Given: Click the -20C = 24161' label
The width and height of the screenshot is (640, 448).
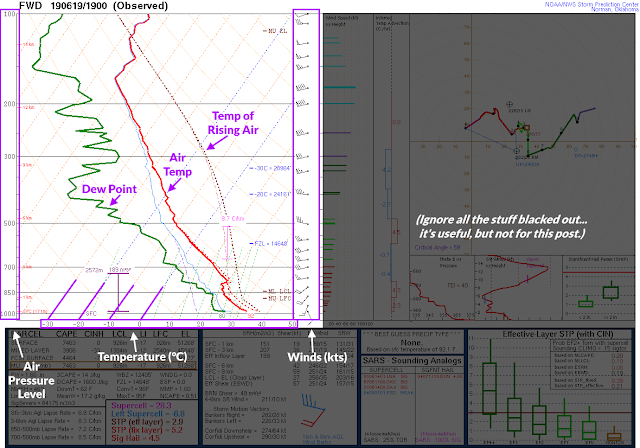Looking at the screenshot, I should [270, 194].
